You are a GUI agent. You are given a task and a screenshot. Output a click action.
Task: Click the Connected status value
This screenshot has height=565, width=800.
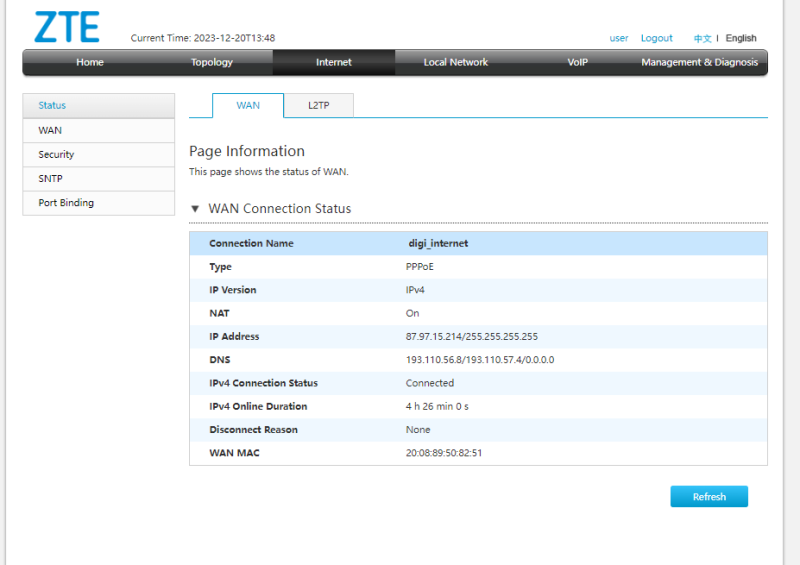430,383
